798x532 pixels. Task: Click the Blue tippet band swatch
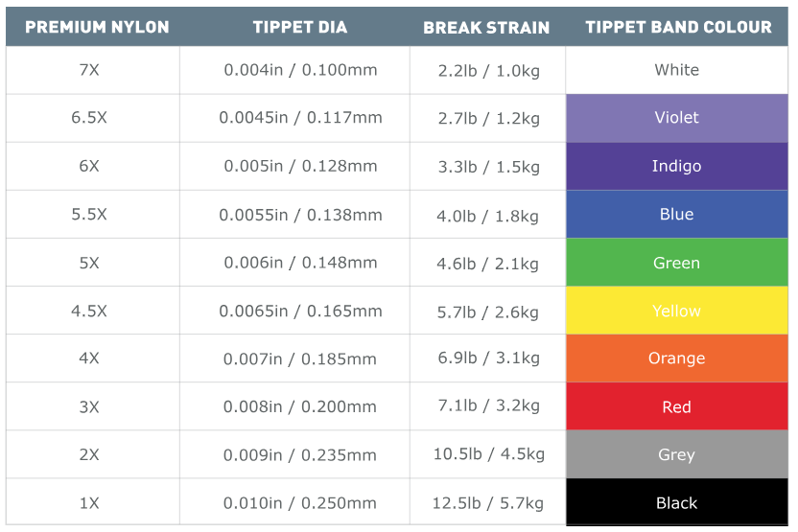pos(676,214)
